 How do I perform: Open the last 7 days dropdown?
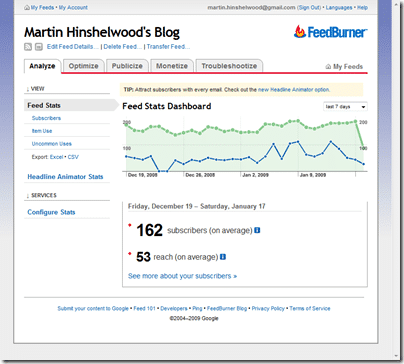pos(345,107)
